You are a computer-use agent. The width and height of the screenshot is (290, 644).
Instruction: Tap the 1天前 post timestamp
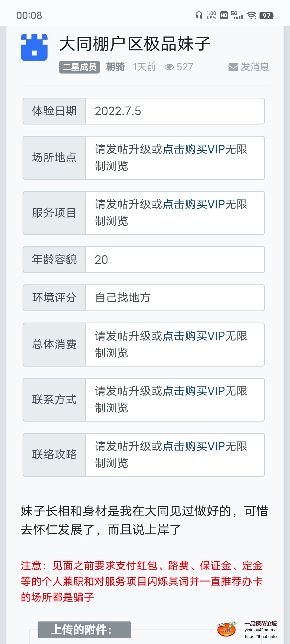tap(144, 67)
